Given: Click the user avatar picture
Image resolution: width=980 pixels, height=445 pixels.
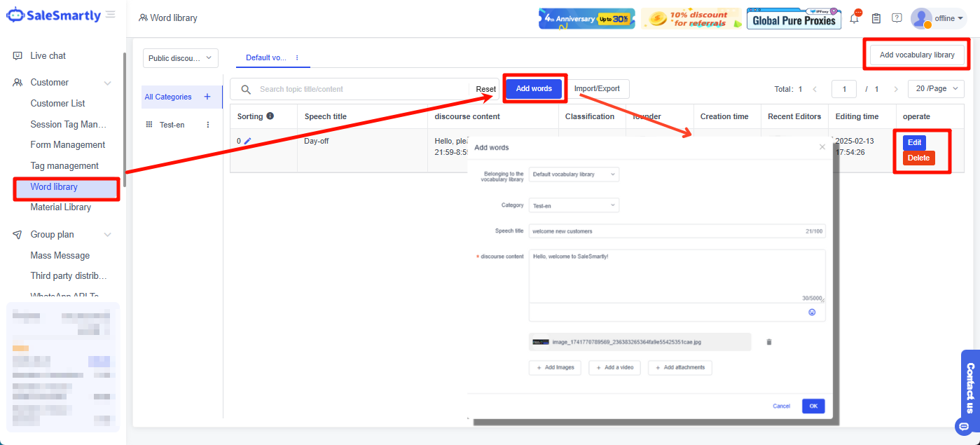Looking at the screenshot, I should [921, 18].
